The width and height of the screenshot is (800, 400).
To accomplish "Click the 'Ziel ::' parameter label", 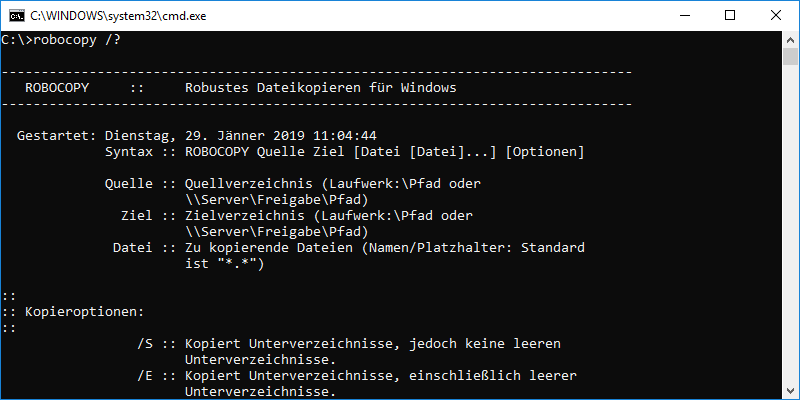I will (x=148, y=216).
